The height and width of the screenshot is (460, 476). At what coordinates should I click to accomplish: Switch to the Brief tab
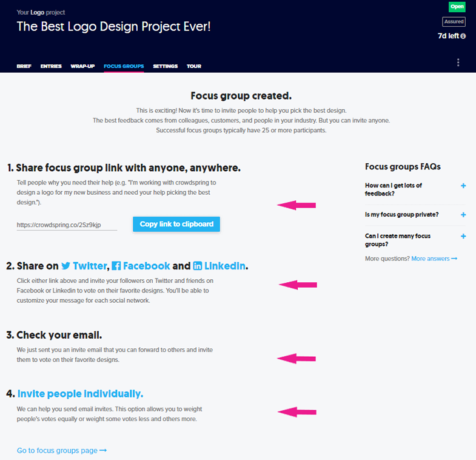[x=24, y=66]
